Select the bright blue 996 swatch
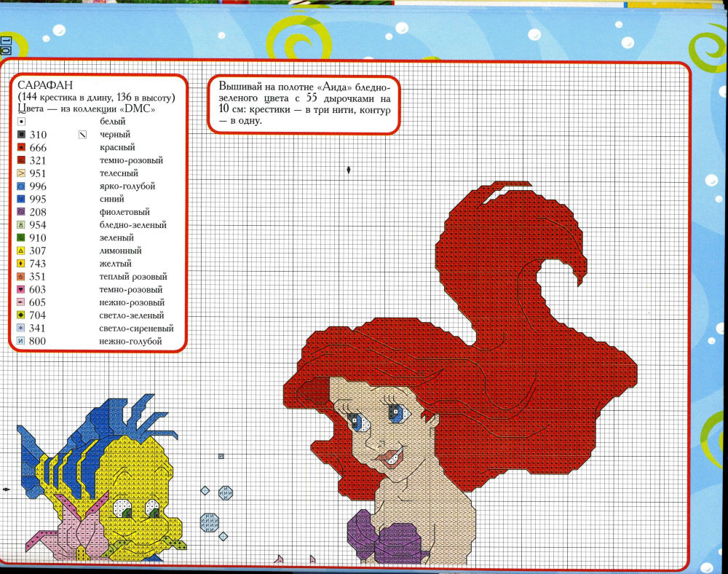This screenshot has width=728, height=574. click(22, 186)
